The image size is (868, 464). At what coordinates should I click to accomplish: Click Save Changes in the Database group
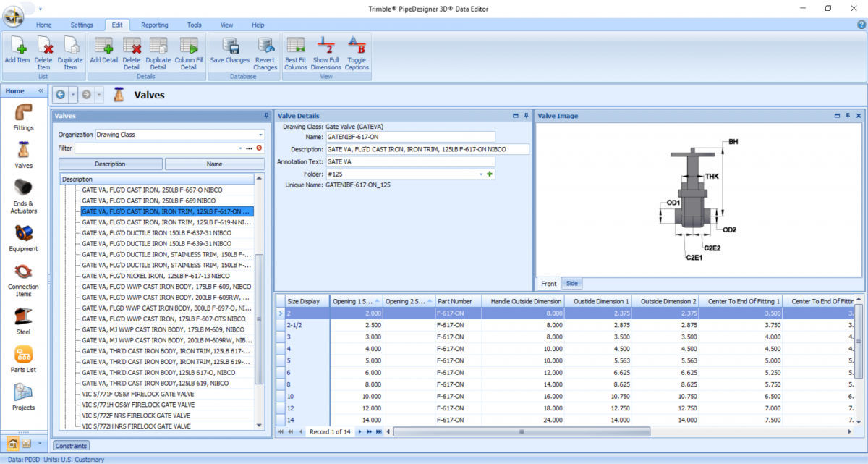pos(229,51)
